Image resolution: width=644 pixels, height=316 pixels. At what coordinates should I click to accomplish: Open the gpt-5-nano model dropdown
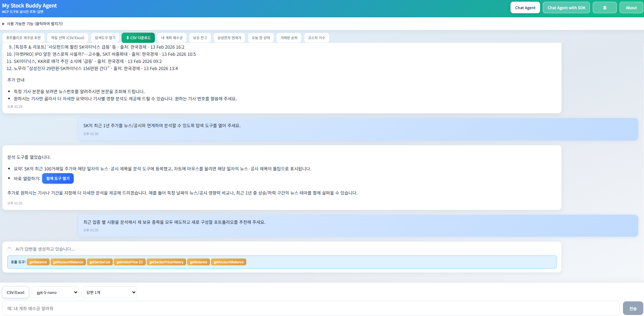[x=55, y=292]
